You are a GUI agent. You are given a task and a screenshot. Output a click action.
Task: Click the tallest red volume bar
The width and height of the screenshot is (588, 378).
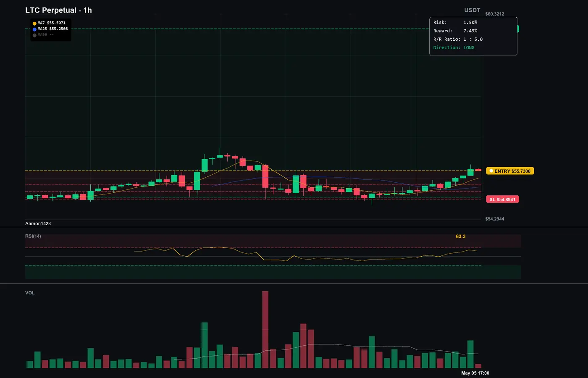pyautogui.click(x=265, y=329)
